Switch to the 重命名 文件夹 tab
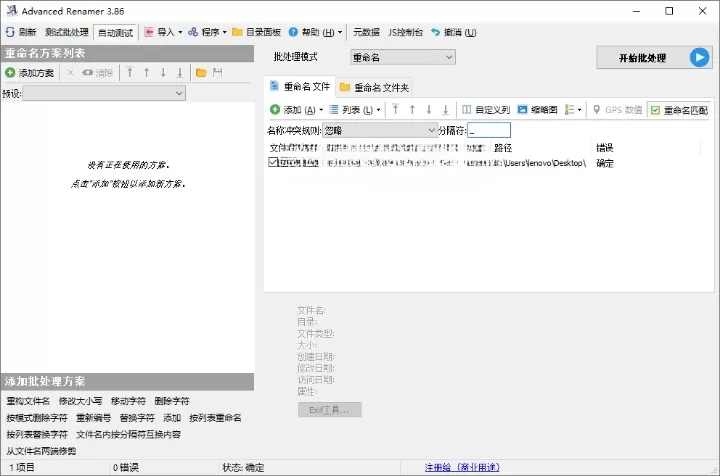 (374, 87)
